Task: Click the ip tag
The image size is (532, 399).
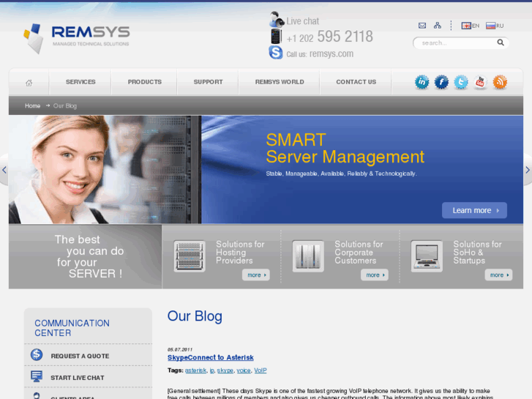Action: 211,370
